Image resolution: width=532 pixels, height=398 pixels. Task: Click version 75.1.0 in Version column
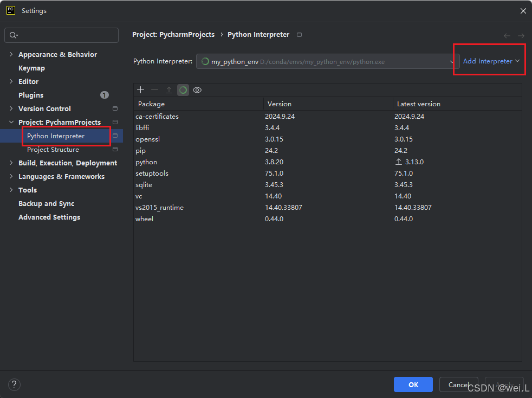click(274, 173)
